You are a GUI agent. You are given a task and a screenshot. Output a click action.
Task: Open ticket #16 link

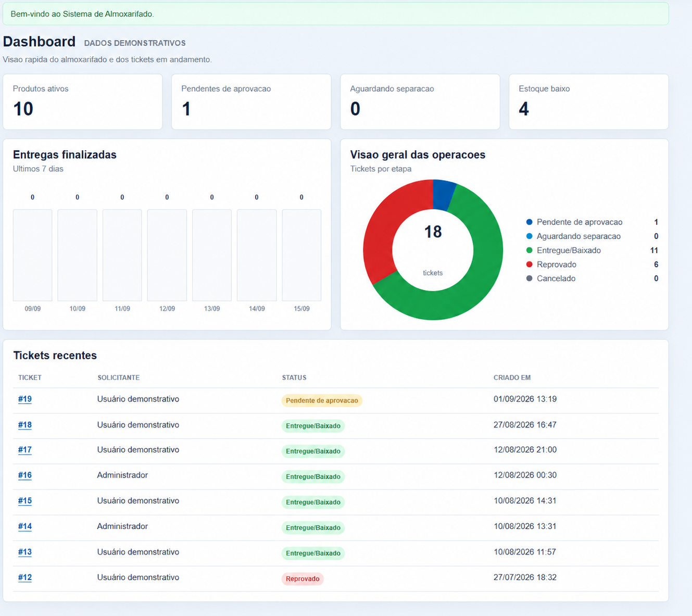coord(25,475)
